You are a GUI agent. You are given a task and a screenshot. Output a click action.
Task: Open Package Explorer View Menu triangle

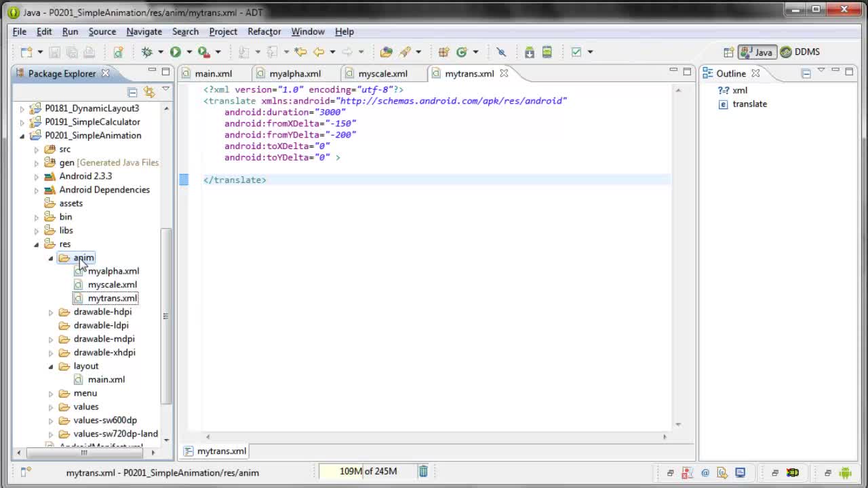pyautogui.click(x=165, y=90)
